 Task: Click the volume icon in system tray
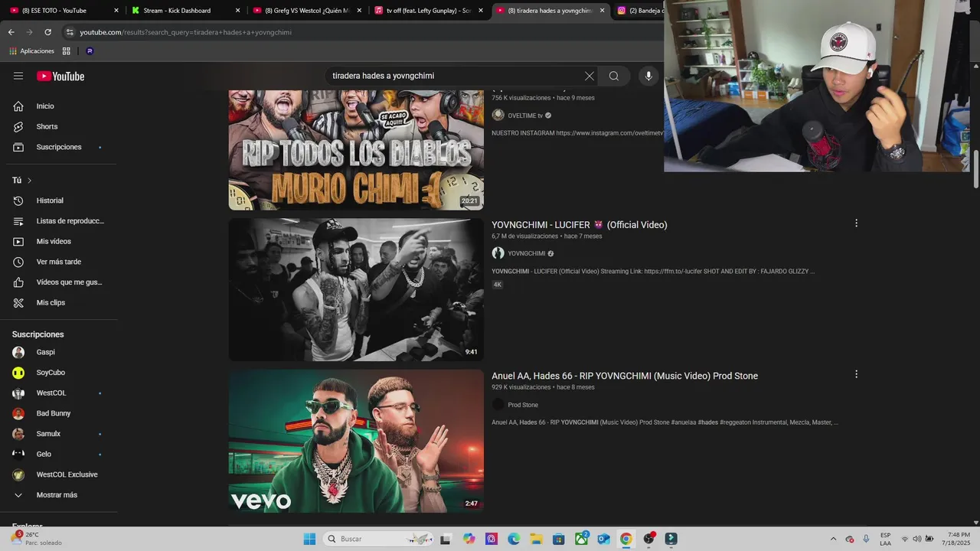917,539
